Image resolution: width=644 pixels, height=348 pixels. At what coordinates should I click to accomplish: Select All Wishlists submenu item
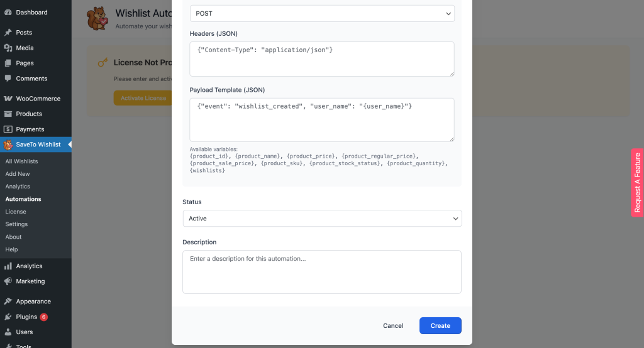(x=21, y=161)
